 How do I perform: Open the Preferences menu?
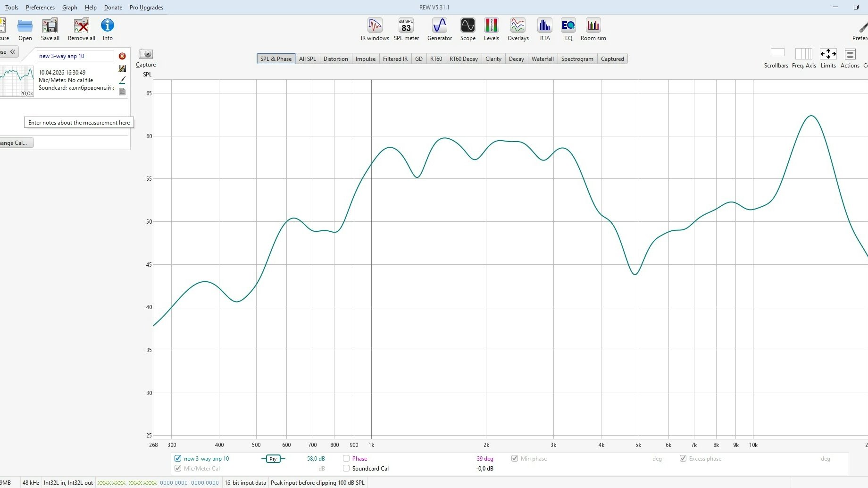click(x=40, y=8)
